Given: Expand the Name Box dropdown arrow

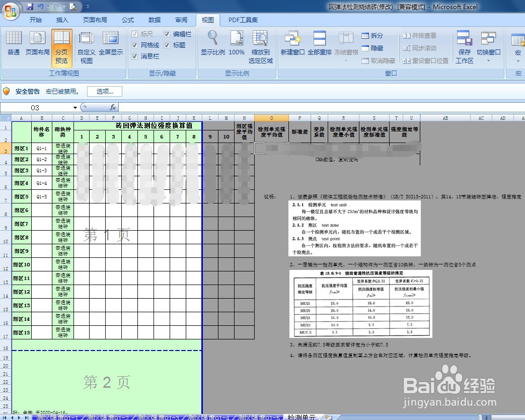Looking at the screenshot, I should [x=75, y=107].
